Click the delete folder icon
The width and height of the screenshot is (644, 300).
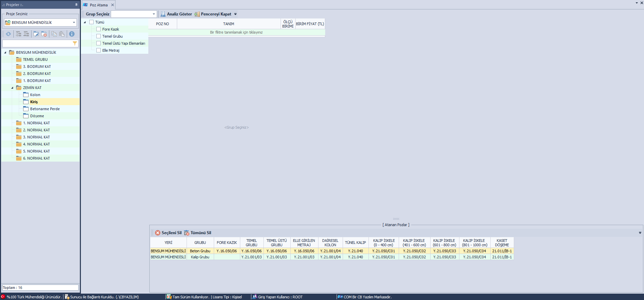(x=44, y=34)
